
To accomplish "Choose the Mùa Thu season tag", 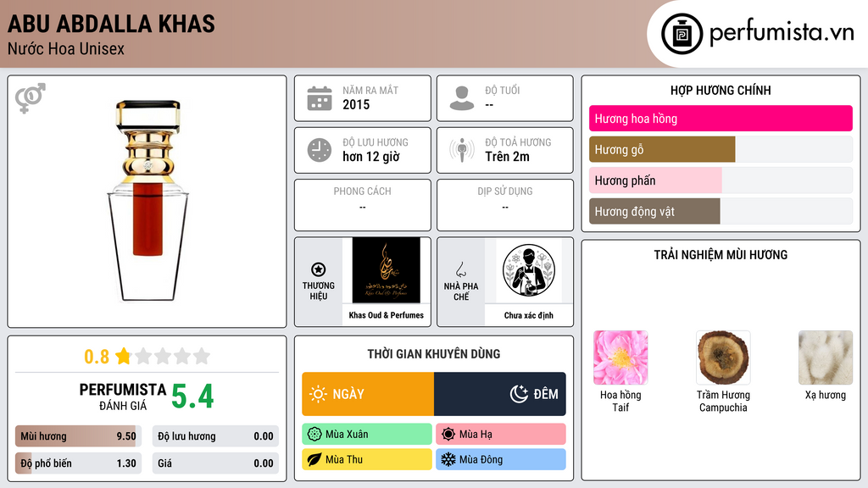I will [367, 460].
